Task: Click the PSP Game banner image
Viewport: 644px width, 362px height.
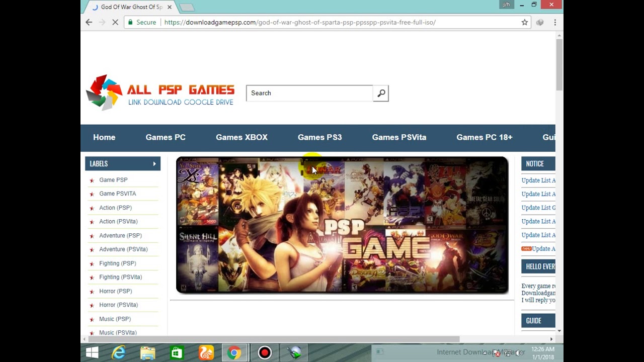Action: click(x=342, y=225)
